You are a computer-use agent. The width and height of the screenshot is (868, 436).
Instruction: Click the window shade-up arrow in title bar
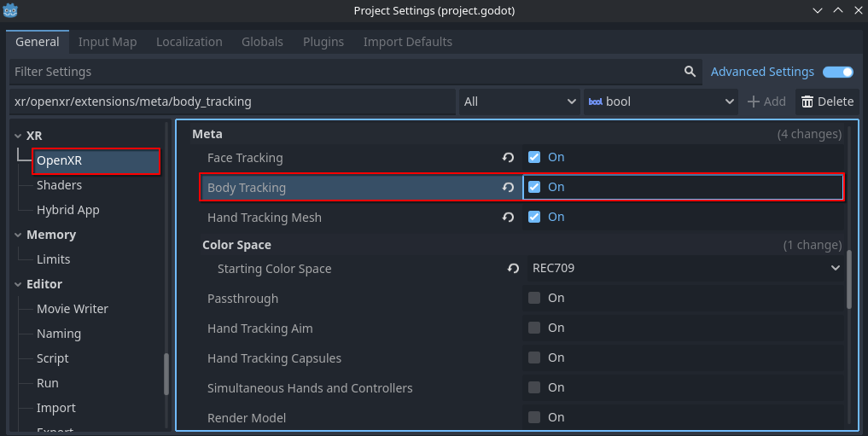[x=838, y=10]
